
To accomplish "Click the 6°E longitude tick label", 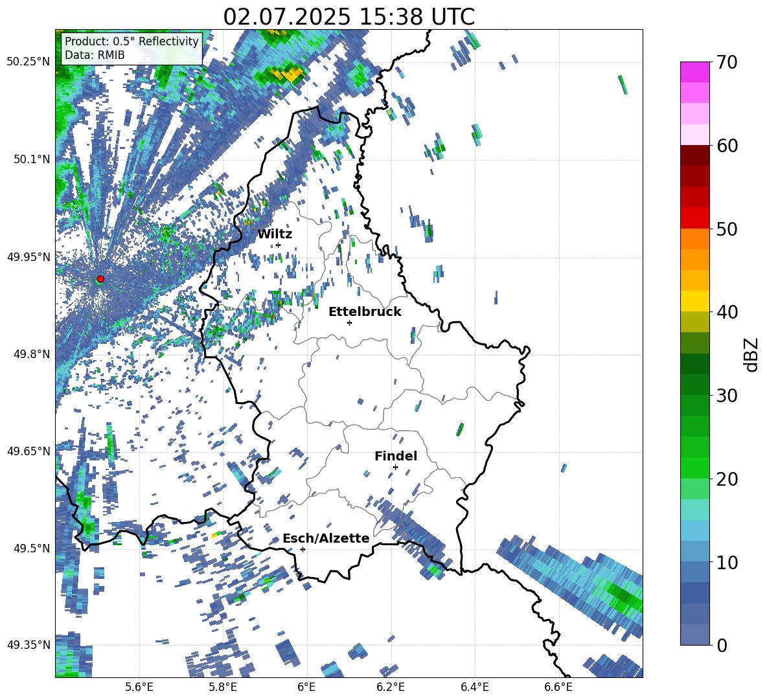I will pos(306,687).
